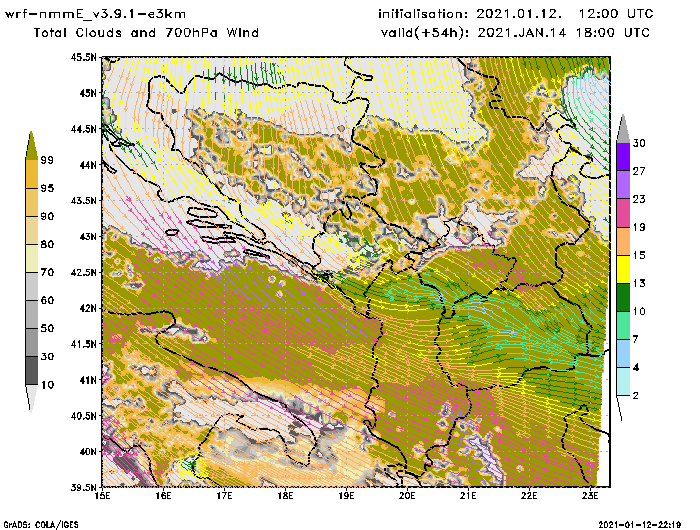Click the 44.5N latitude label
This screenshot has width=700, height=530.
pos(83,129)
